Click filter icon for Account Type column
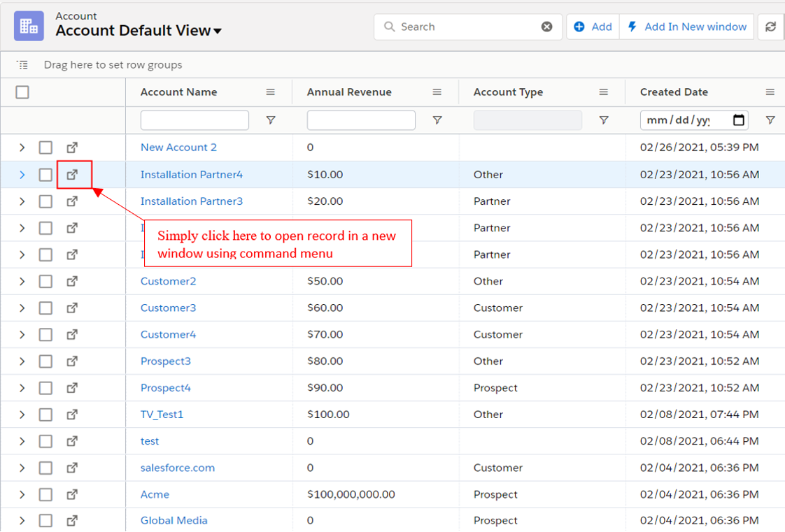Viewport: 785px width, 532px height. pos(604,120)
